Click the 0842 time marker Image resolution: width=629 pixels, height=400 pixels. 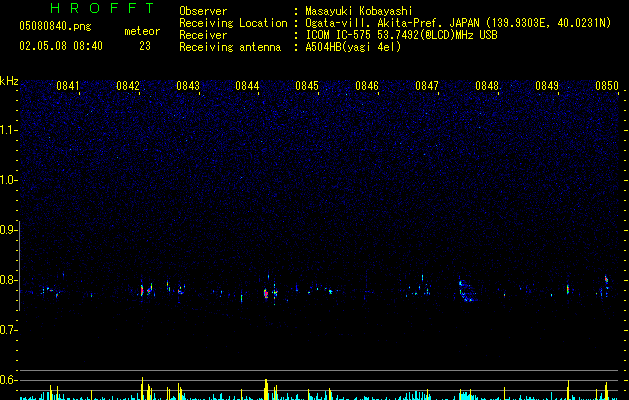coord(128,86)
